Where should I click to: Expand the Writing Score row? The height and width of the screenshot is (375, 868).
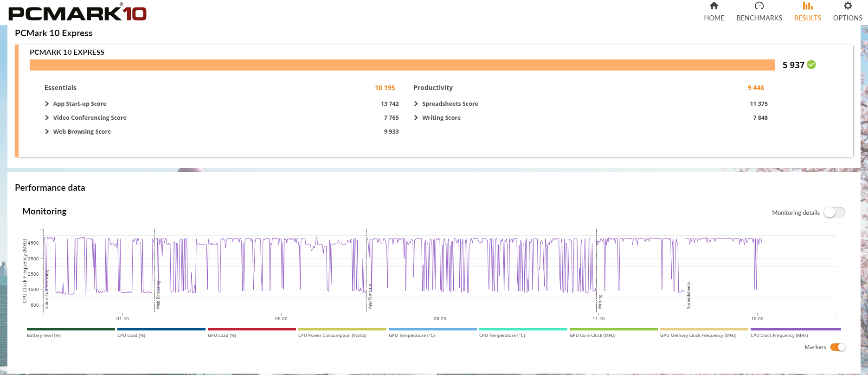[416, 118]
